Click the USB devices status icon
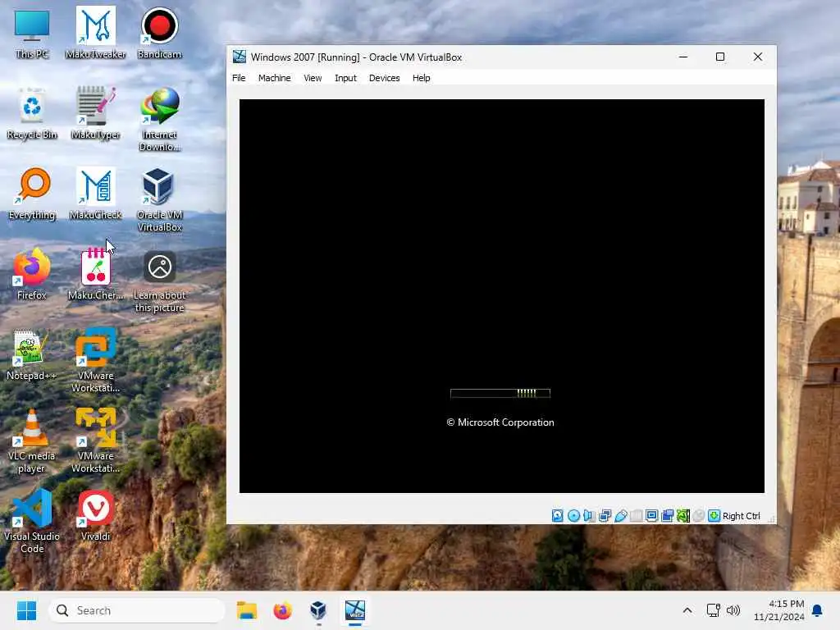This screenshot has width=840, height=630. coord(620,516)
